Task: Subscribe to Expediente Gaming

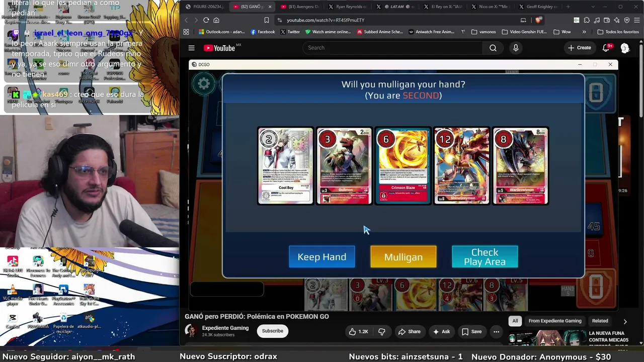Action: point(272,331)
